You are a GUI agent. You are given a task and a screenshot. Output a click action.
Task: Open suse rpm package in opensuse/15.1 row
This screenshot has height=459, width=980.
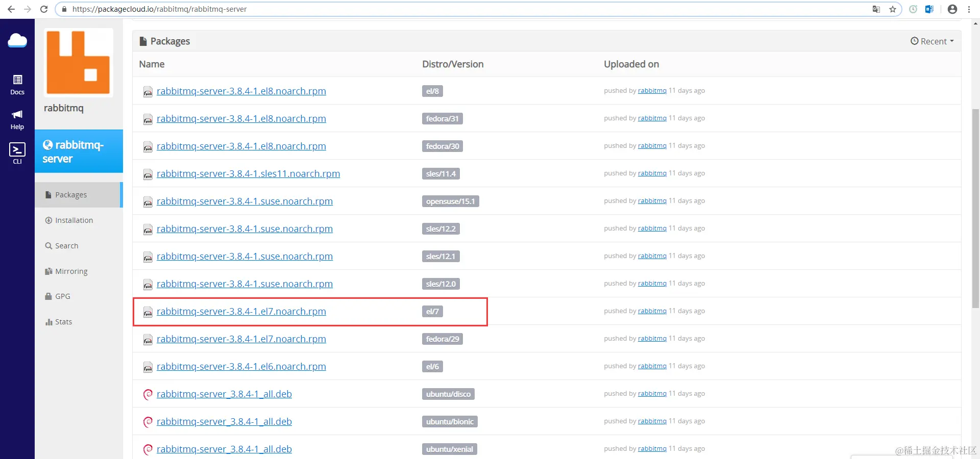tap(244, 201)
